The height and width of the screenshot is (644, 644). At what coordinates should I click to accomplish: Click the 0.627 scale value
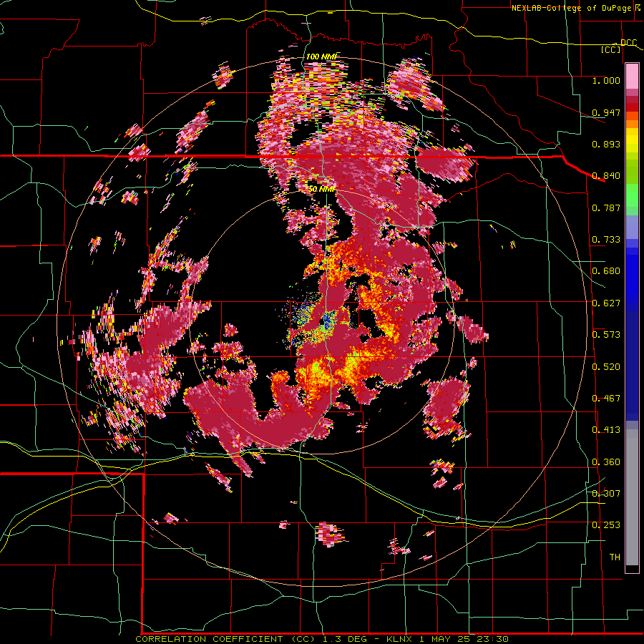tap(606, 303)
